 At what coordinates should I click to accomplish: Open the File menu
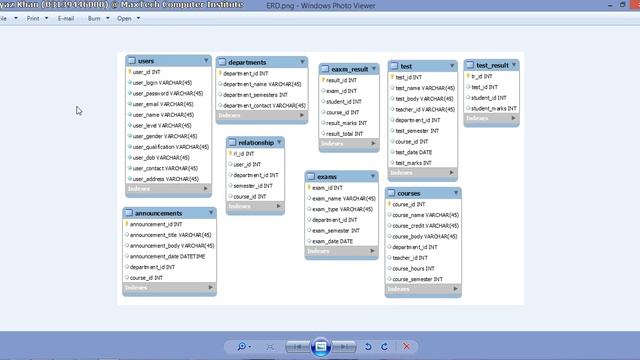click(x=4, y=18)
